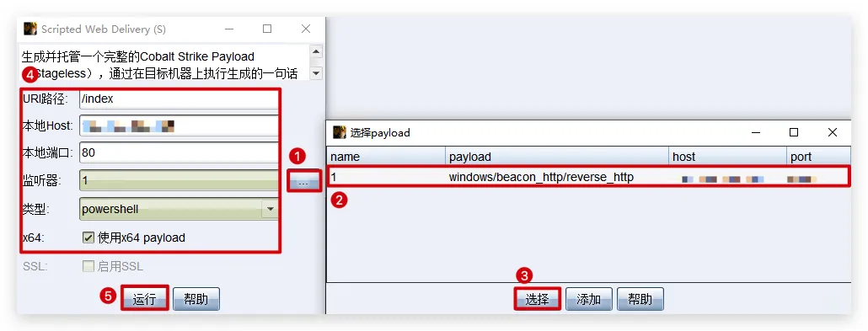Click the 选择payload dialog title icon
Screen dimensions: 868x331
pos(339,132)
